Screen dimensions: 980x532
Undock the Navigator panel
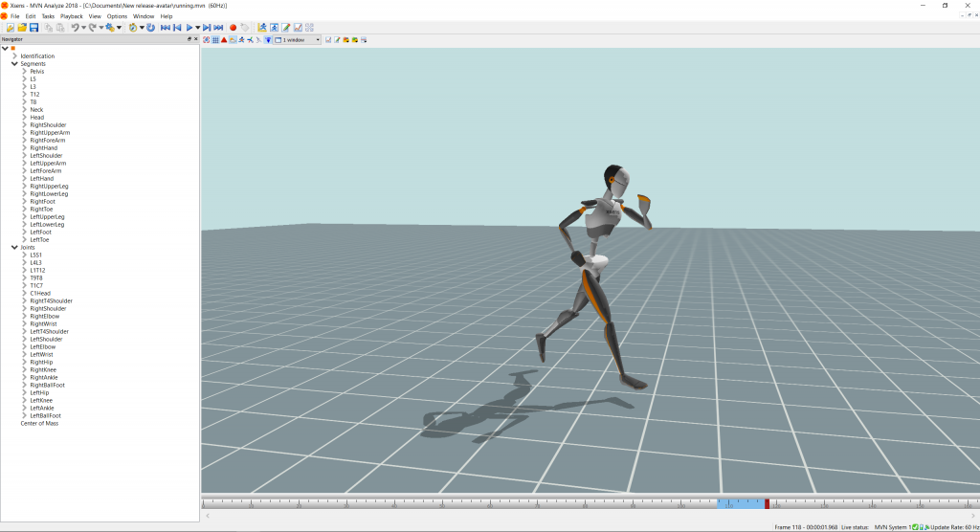pyautogui.click(x=189, y=39)
